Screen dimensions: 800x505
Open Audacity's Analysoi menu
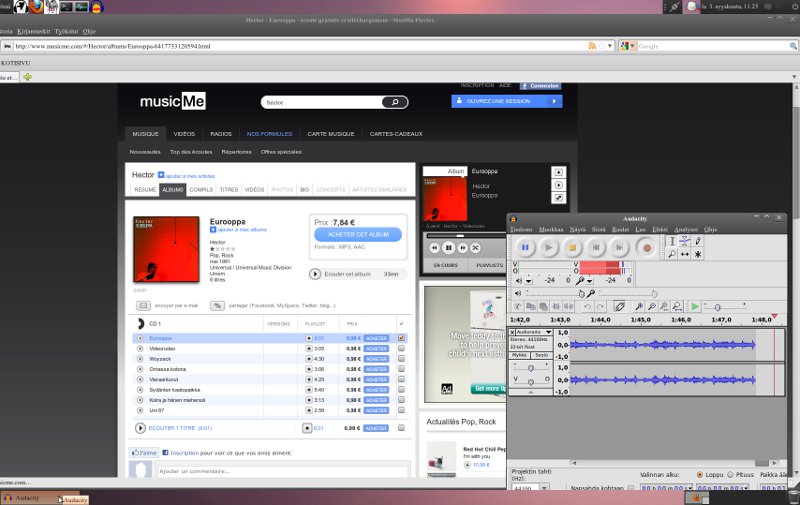coord(686,229)
